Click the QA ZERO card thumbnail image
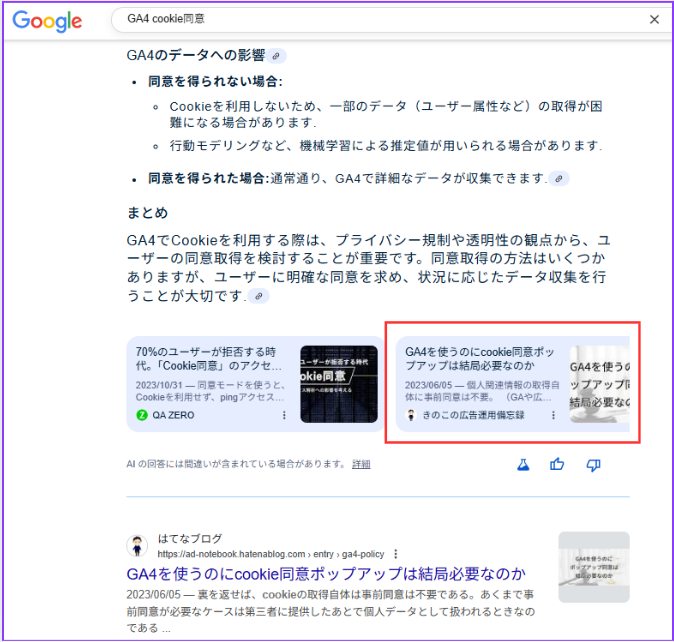Viewport: 674px width, 642px height. 339,384
